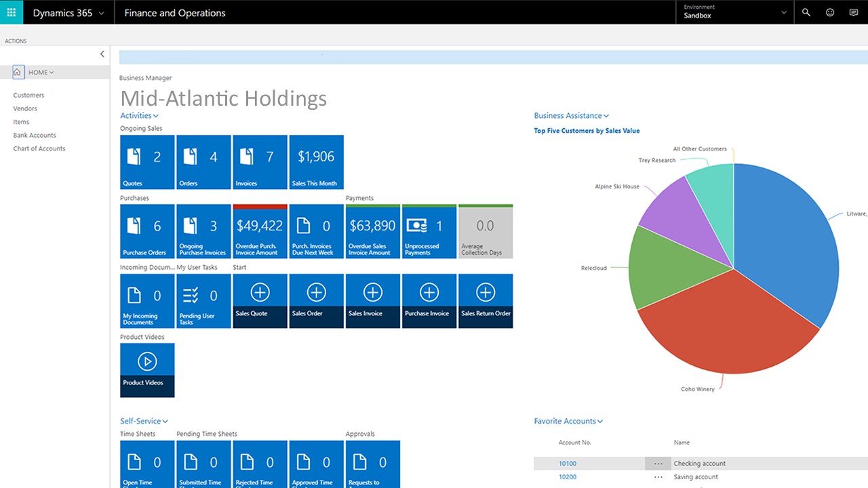Open more options for account 10200
The height and width of the screenshot is (488, 868).
pyautogui.click(x=658, y=477)
